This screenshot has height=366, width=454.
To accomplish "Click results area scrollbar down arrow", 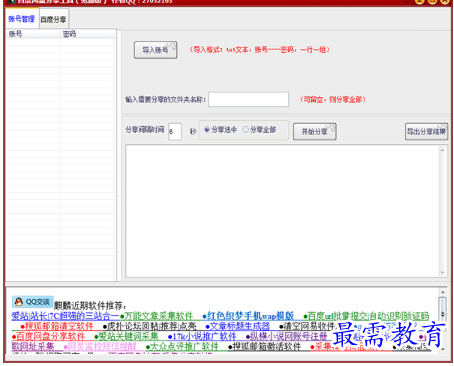I will [442, 273].
